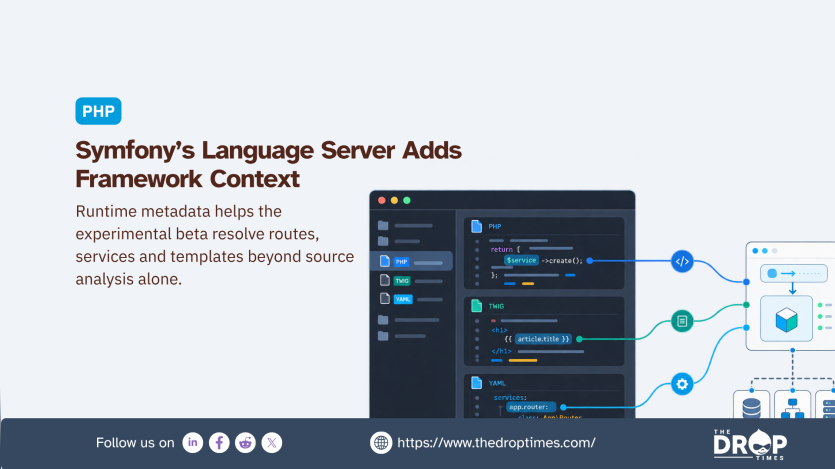835x469 pixels.
Task: Click the first folder icon in sidebar
Action: click(x=383, y=225)
